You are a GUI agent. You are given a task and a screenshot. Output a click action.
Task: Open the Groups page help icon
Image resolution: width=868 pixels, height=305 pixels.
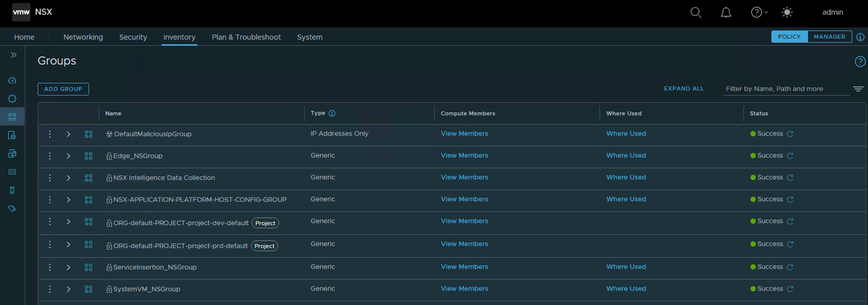pos(860,61)
